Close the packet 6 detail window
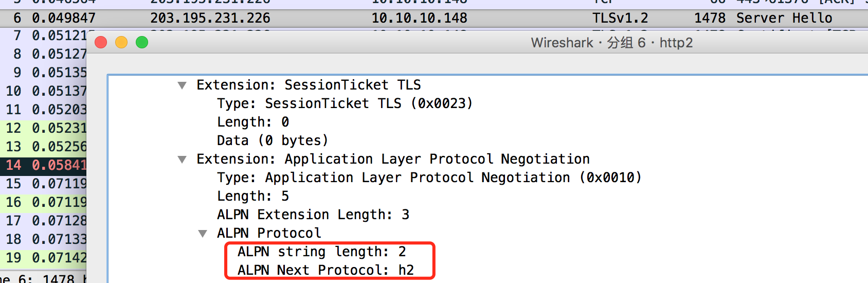This screenshot has height=283, width=868. pos(101,42)
